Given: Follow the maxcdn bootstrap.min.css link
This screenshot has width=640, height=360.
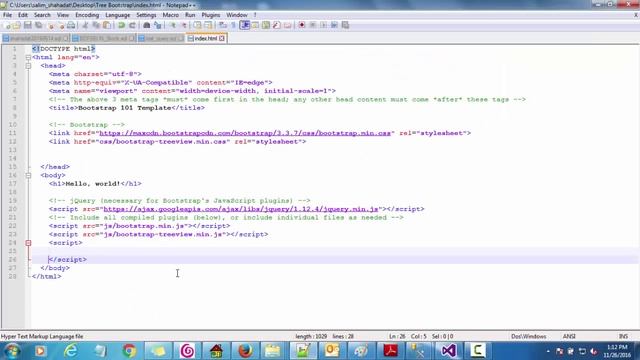Looking at the screenshot, I should tap(245, 133).
